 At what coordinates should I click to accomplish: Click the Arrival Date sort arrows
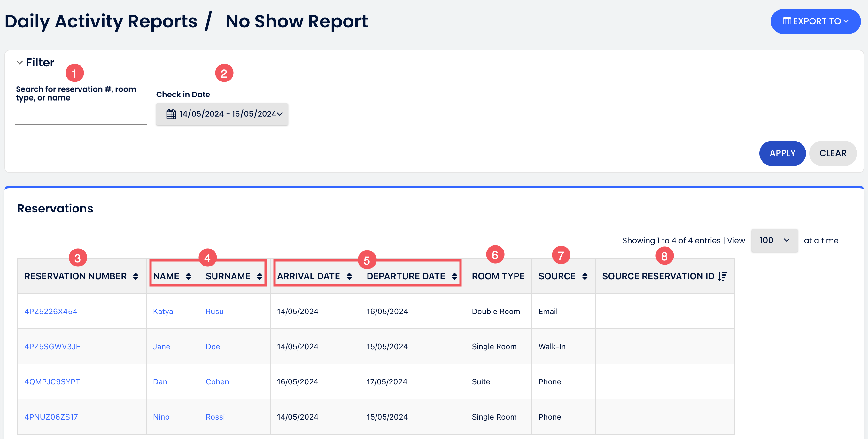(349, 276)
